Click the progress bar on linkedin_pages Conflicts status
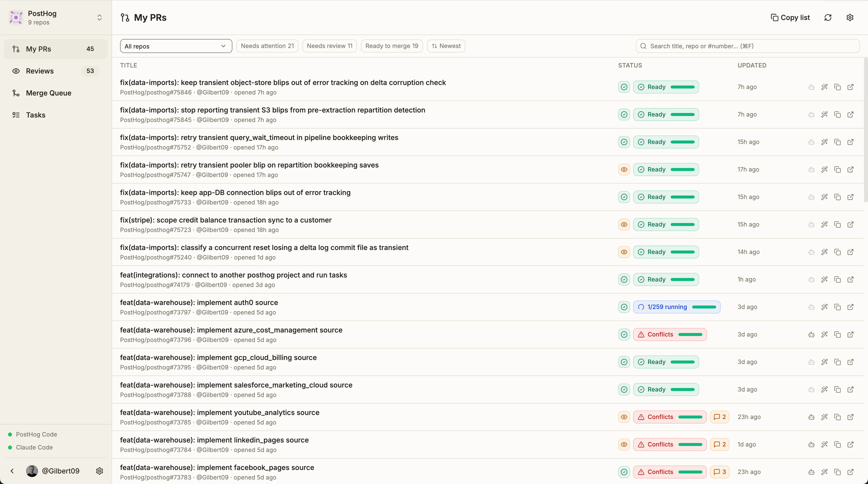Screen dimensions: 868x484 pyautogui.click(x=690, y=444)
